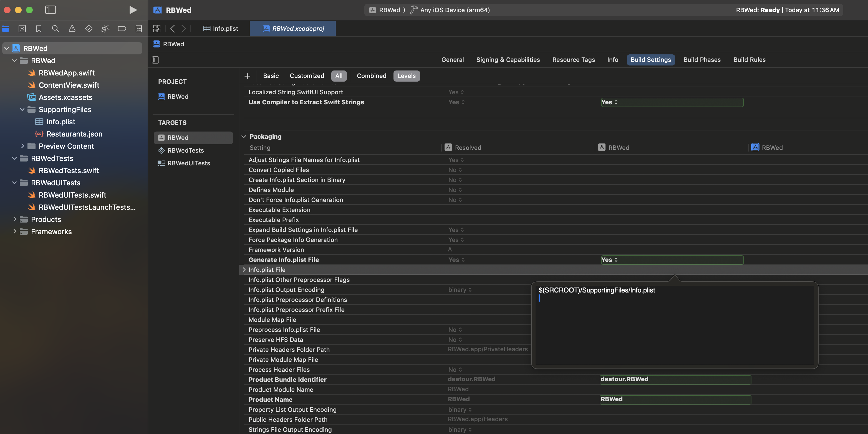Image resolution: width=868 pixels, height=434 pixels.
Task: Open the Build Phases tab
Action: pyautogui.click(x=702, y=60)
